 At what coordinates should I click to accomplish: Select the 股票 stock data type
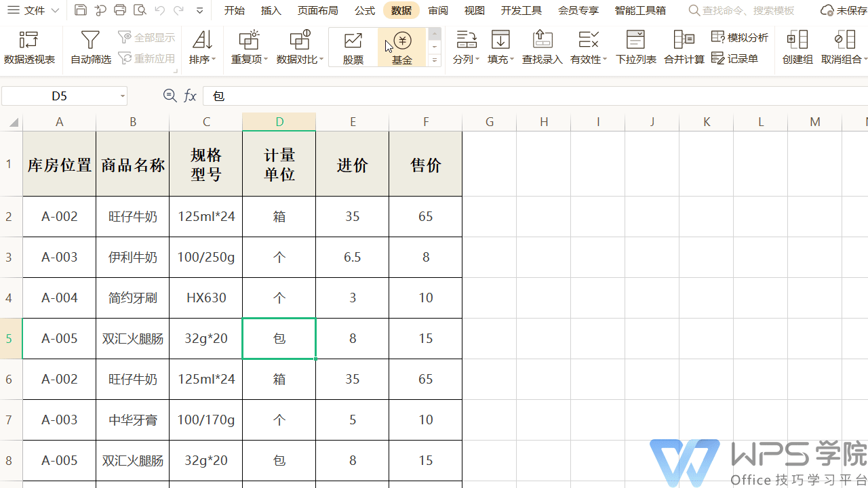tap(353, 47)
